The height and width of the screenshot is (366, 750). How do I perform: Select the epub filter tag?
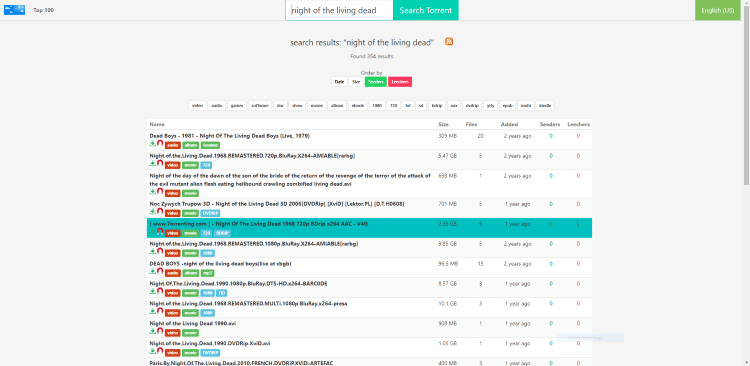pyautogui.click(x=507, y=105)
